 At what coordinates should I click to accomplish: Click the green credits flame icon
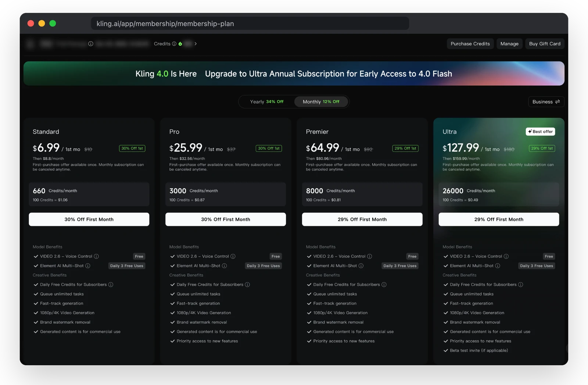(x=180, y=44)
